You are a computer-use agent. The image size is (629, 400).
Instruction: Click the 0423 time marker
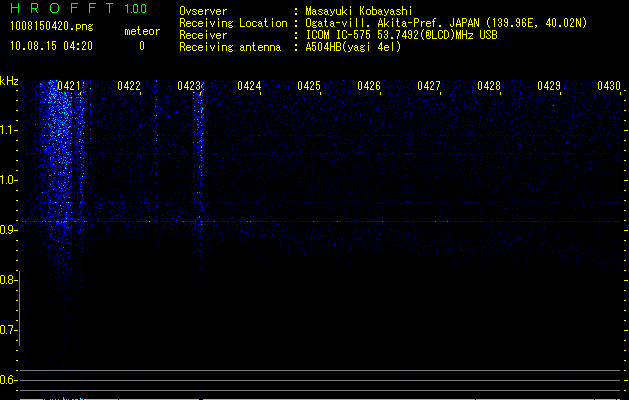click(189, 86)
